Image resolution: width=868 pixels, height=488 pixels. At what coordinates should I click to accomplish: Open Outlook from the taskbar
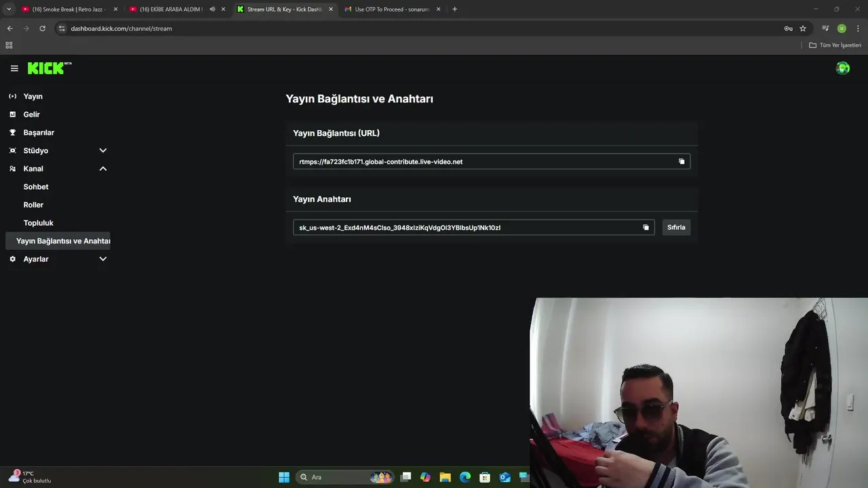[x=505, y=477]
